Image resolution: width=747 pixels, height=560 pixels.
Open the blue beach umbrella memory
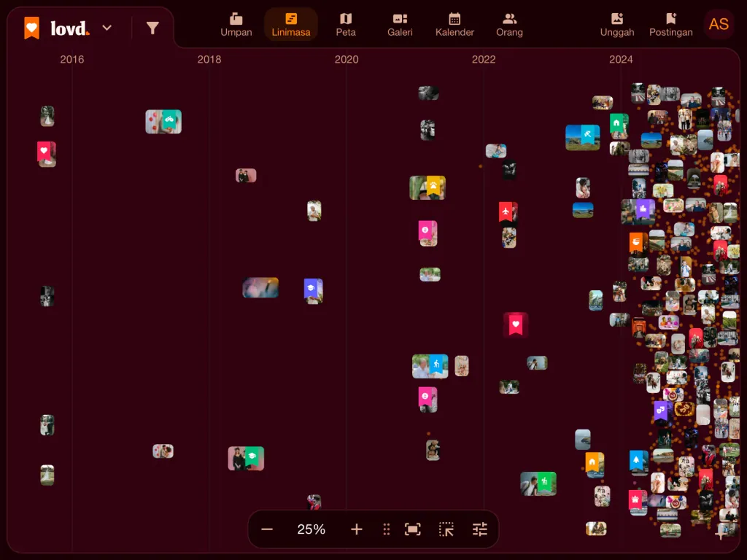pos(583,137)
